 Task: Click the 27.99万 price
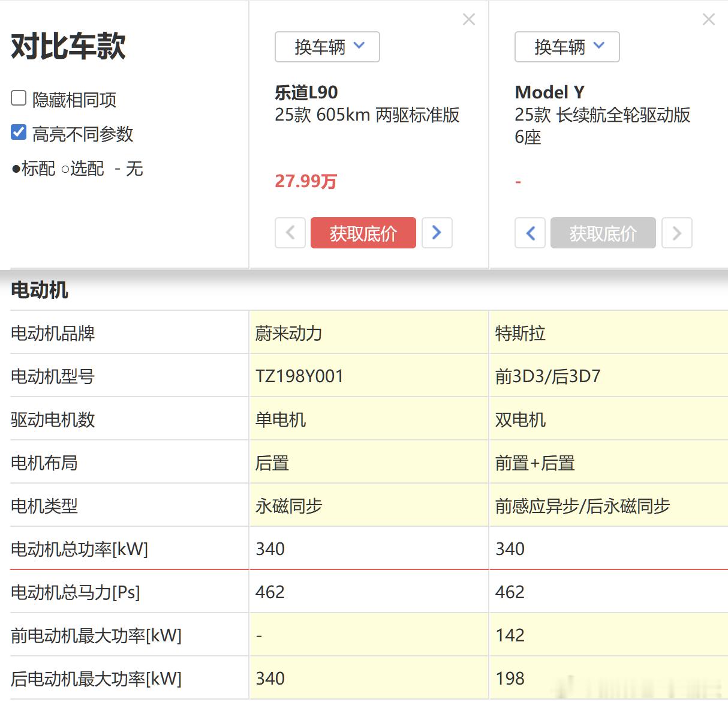(306, 181)
